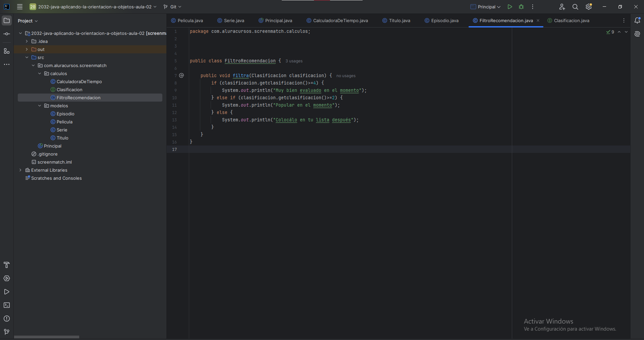
Task: Open Principal run configuration dropdown
Action: (485, 7)
